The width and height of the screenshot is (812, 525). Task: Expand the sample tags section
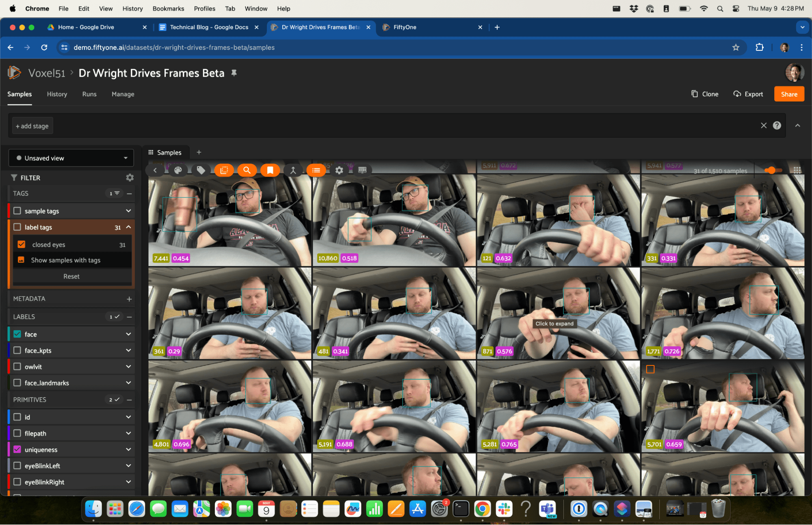pos(128,211)
